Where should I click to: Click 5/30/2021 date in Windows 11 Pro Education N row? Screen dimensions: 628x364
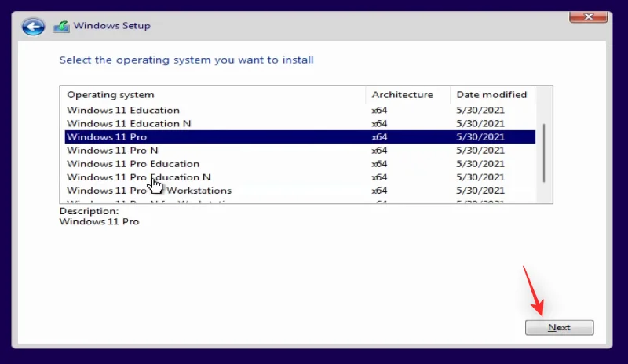[480, 177]
